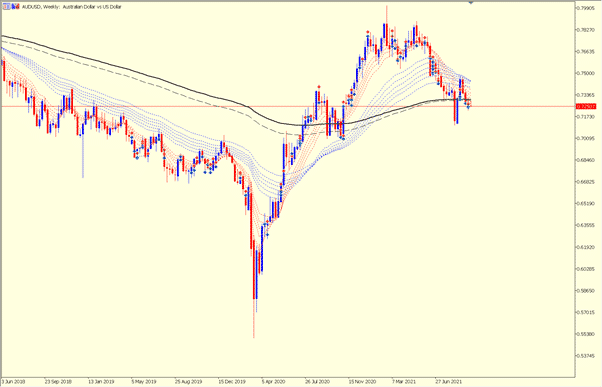Click the red current price label on the scale
This screenshot has height=387, width=602.
[586, 106]
